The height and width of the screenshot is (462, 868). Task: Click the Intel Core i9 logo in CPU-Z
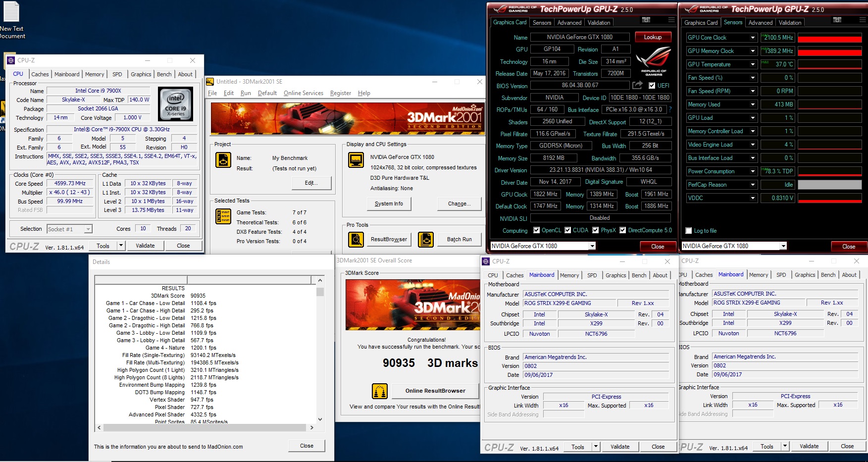(x=176, y=104)
